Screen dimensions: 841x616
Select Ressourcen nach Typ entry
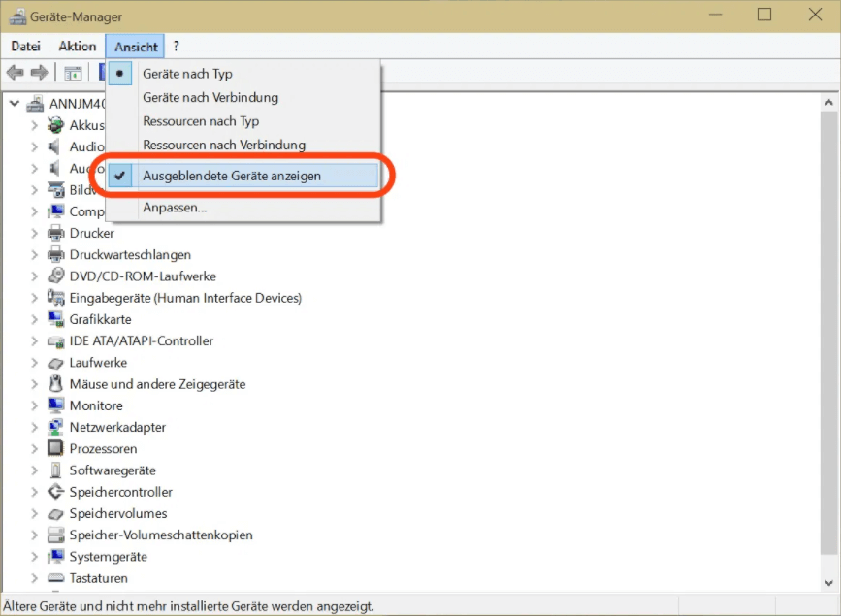[x=201, y=121]
